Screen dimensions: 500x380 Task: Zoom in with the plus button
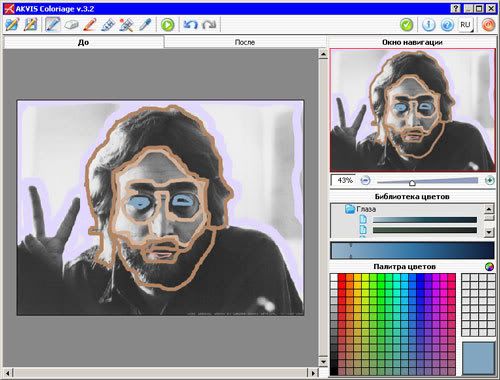(489, 180)
